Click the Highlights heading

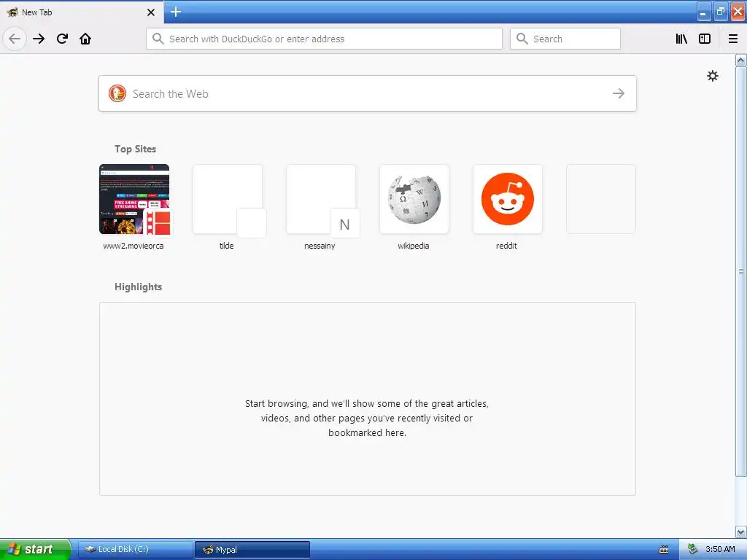pos(138,287)
